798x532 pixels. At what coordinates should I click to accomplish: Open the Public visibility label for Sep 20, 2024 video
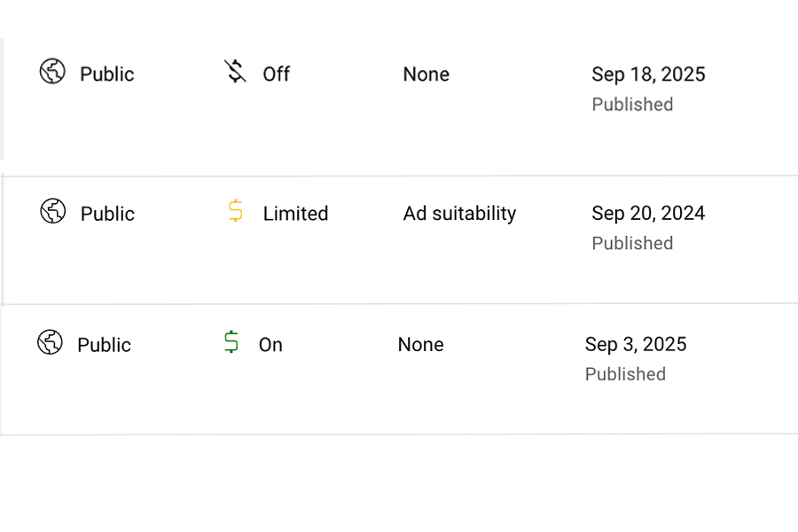[107, 214]
